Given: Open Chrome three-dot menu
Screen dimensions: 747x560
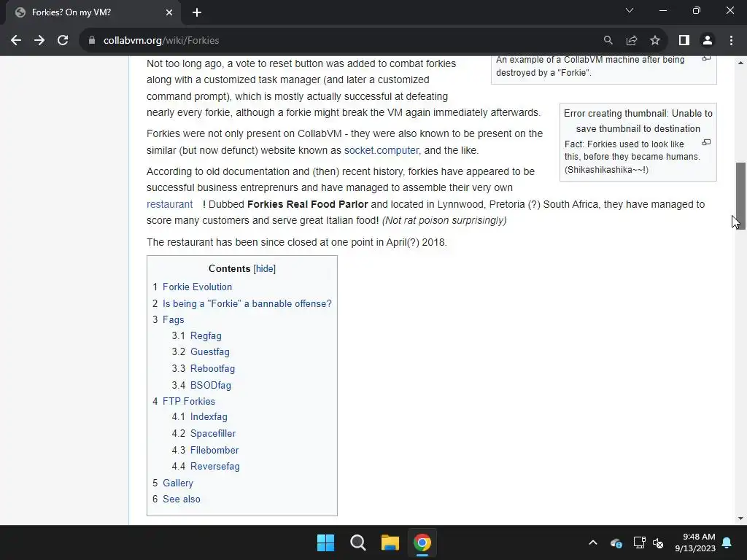Looking at the screenshot, I should [x=731, y=41].
